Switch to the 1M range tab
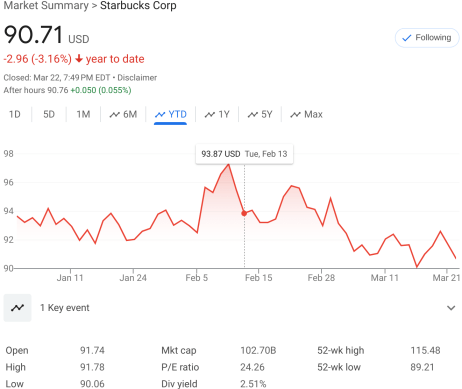This screenshot has width=462, height=389. pos(83,115)
